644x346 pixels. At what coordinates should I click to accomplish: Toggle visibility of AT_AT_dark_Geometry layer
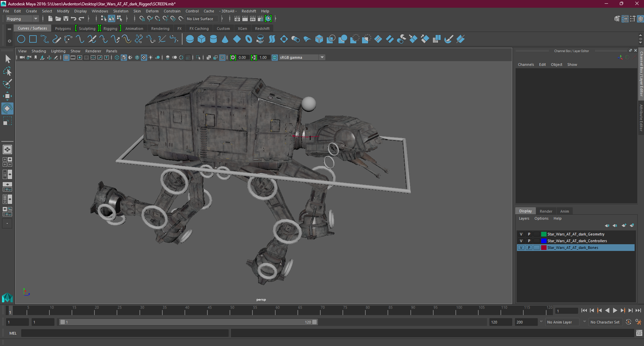[x=521, y=234]
